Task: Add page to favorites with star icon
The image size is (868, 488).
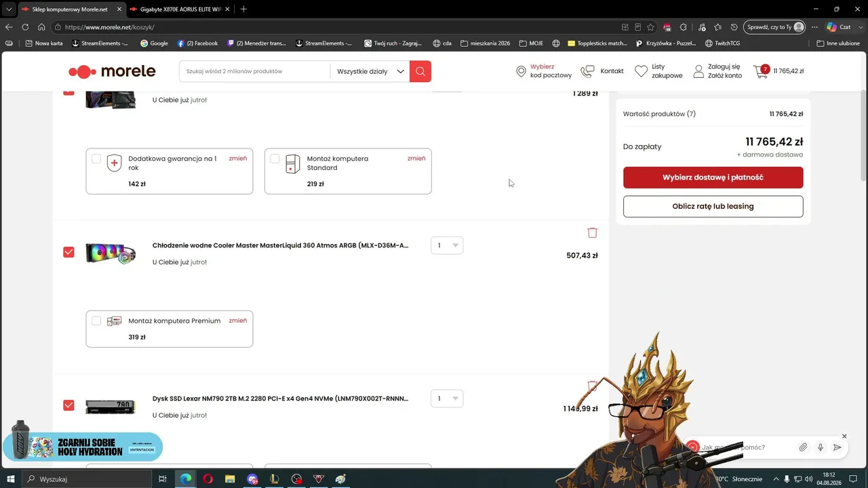Action: pos(651,27)
